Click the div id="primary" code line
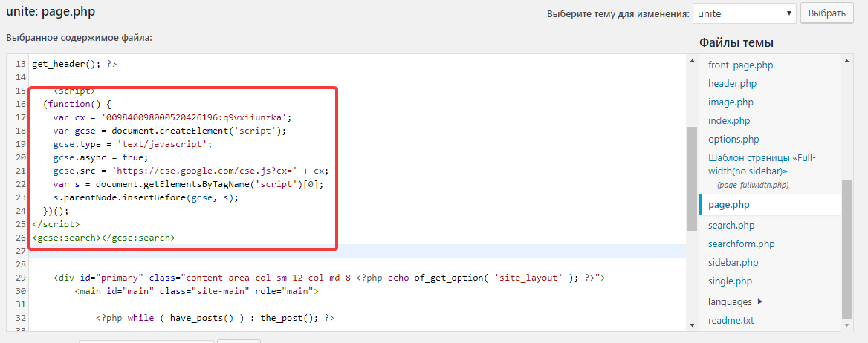This screenshot has width=868, height=343. click(x=329, y=278)
